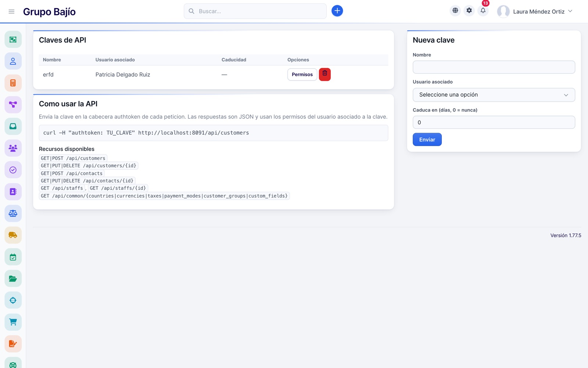Viewport: 588px width, 368px height.
Task: Open the orange calculator sidebar icon
Action: click(x=13, y=83)
